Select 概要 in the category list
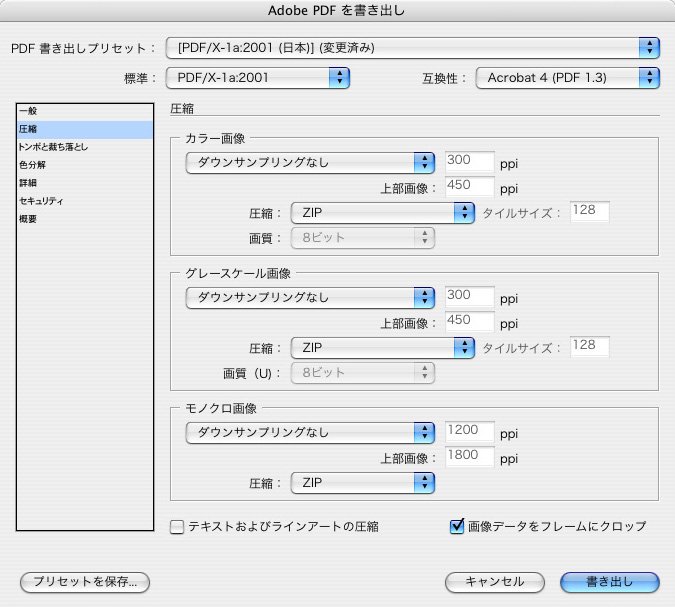Screen dimensions: 675x607 pos(85,219)
